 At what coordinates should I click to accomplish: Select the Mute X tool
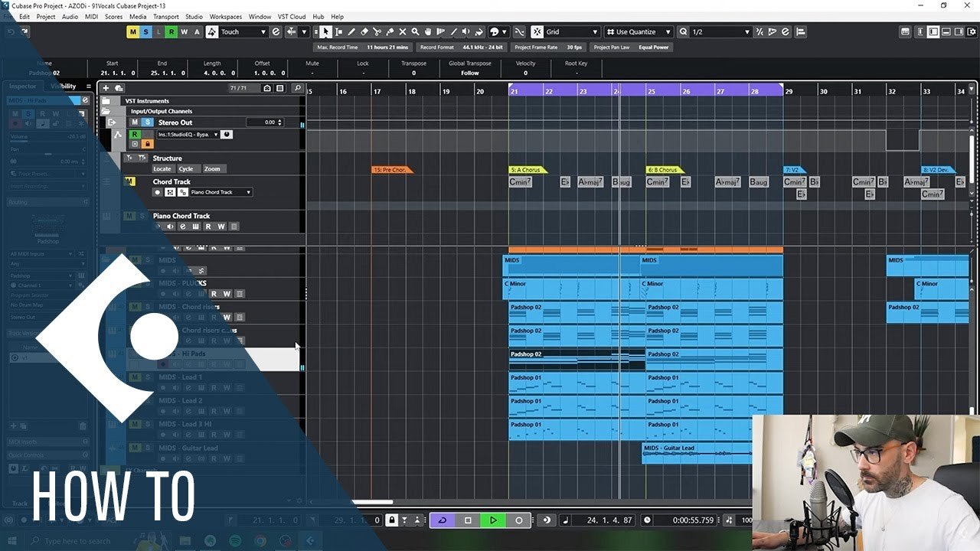pos(403,31)
